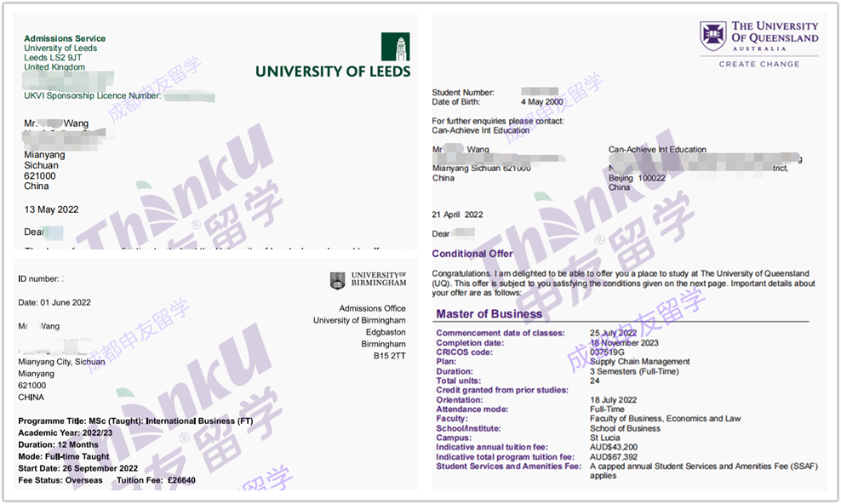Click the Master of Business title
This screenshot has width=841, height=504.
(x=489, y=314)
